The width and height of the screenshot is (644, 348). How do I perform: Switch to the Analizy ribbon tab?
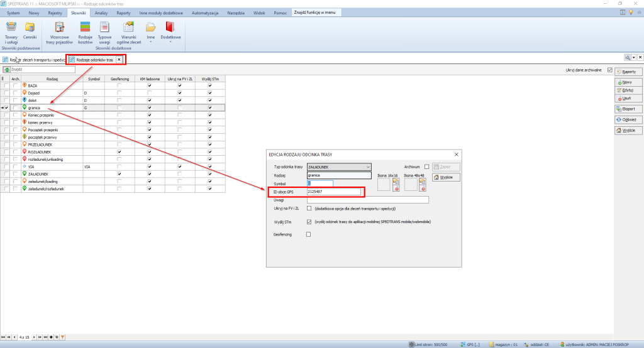pyautogui.click(x=101, y=13)
